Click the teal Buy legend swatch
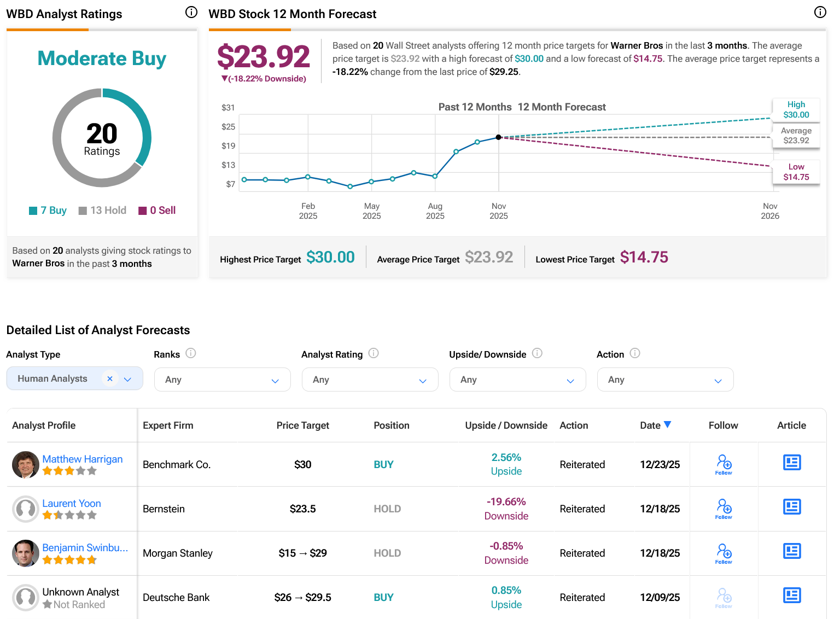The width and height of the screenshot is (840, 619). coord(33,210)
